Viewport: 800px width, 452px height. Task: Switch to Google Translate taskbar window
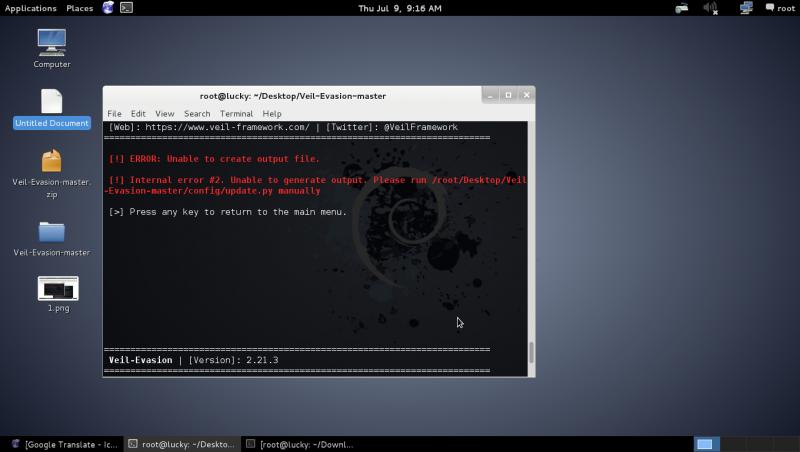[x=64, y=444]
